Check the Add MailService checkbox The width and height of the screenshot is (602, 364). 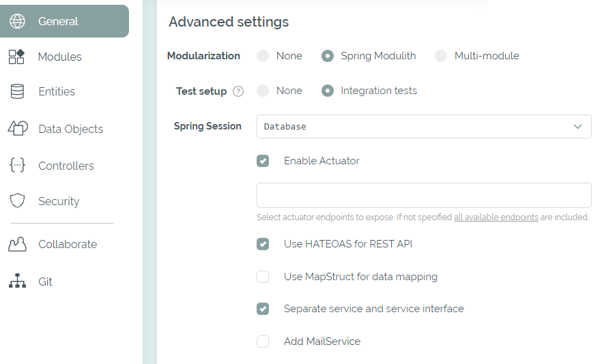(263, 342)
